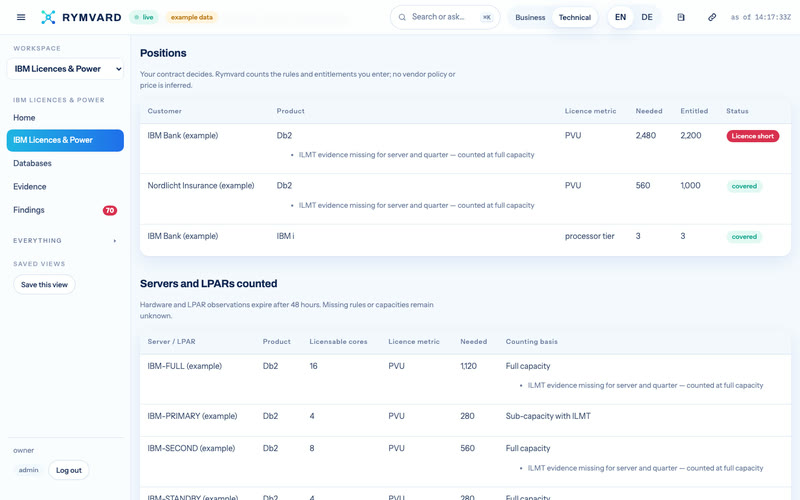
Task: Click Counting basis column header
Action: pos(531,342)
